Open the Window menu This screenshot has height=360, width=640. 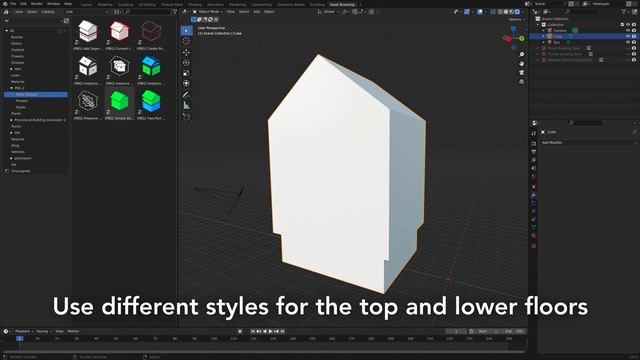(x=53, y=4)
